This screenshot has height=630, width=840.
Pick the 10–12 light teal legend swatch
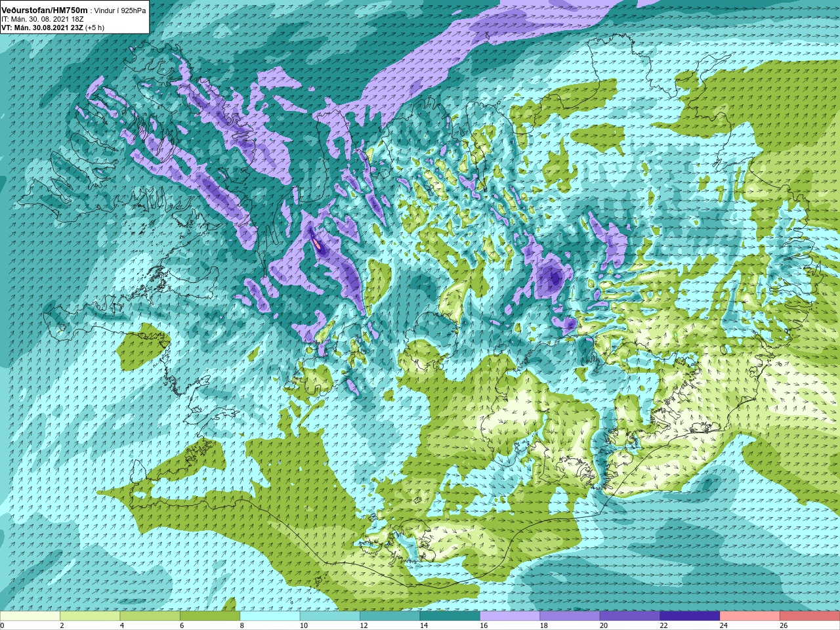coord(330,616)
